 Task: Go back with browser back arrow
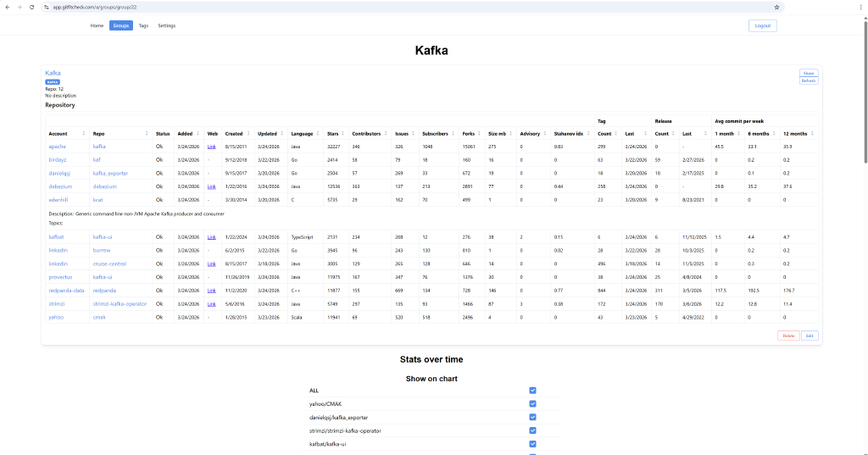[x=7, y=7]
